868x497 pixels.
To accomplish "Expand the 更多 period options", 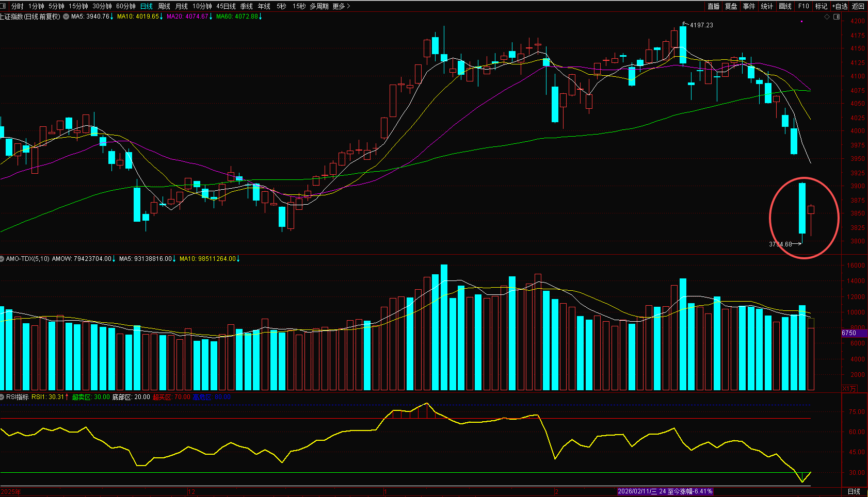I will point(341,6).
